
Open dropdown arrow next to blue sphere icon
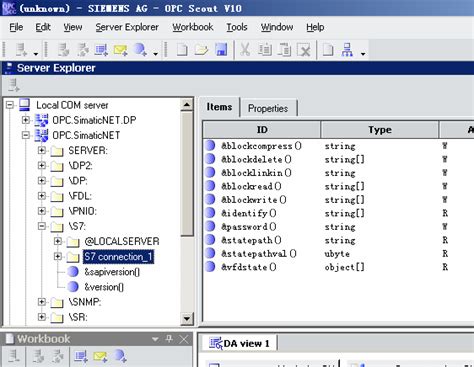coord(155,53)
